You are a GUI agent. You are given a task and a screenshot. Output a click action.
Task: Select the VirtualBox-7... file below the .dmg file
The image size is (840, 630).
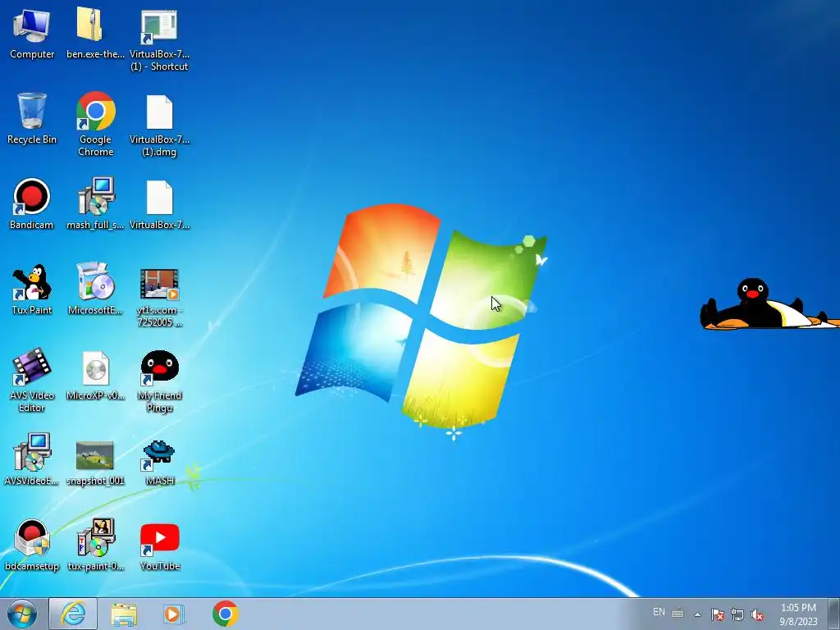tap(159, 204)
